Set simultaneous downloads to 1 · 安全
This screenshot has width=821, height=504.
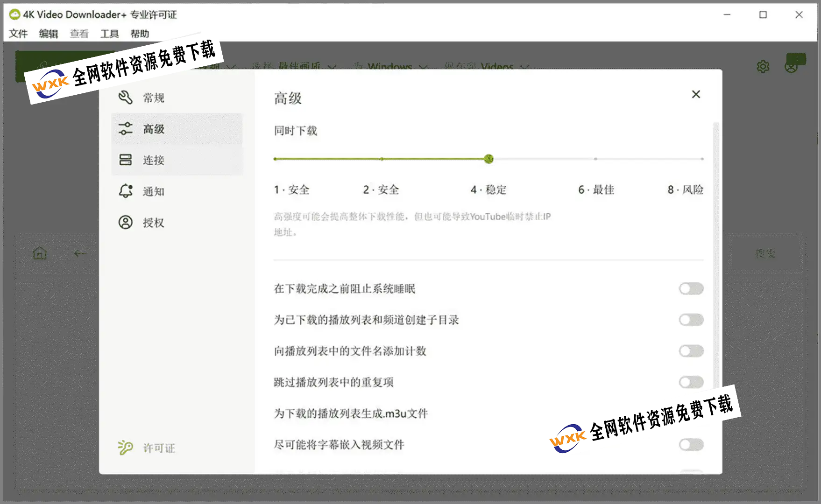[276, 159]
